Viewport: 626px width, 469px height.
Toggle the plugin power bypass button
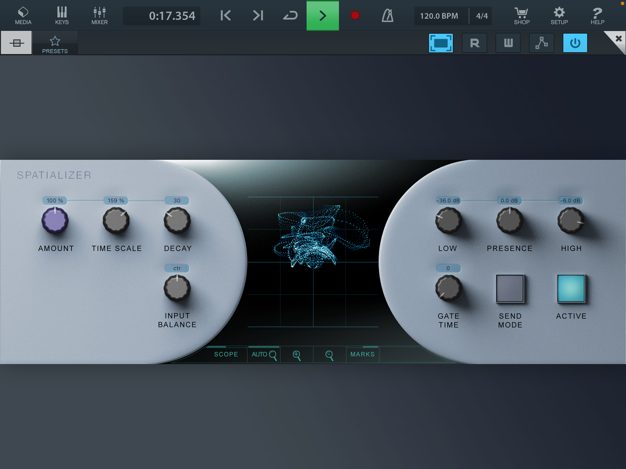575,43
